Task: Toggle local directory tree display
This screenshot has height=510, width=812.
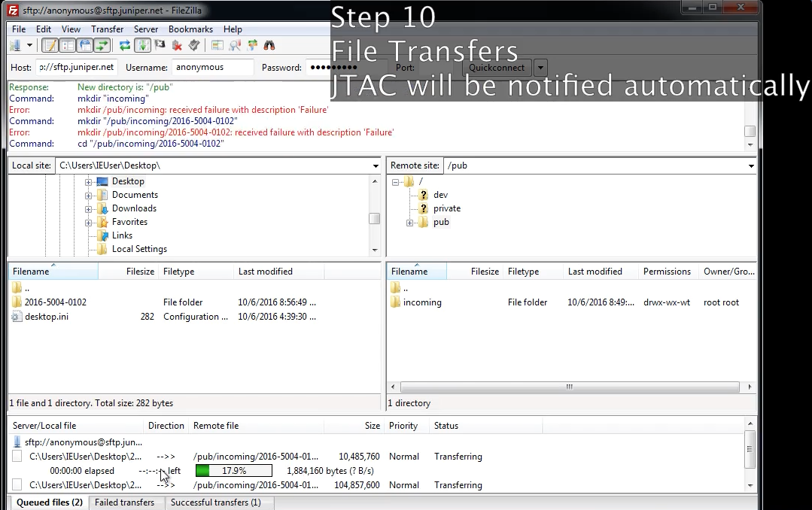Action: tap(67, 46)
